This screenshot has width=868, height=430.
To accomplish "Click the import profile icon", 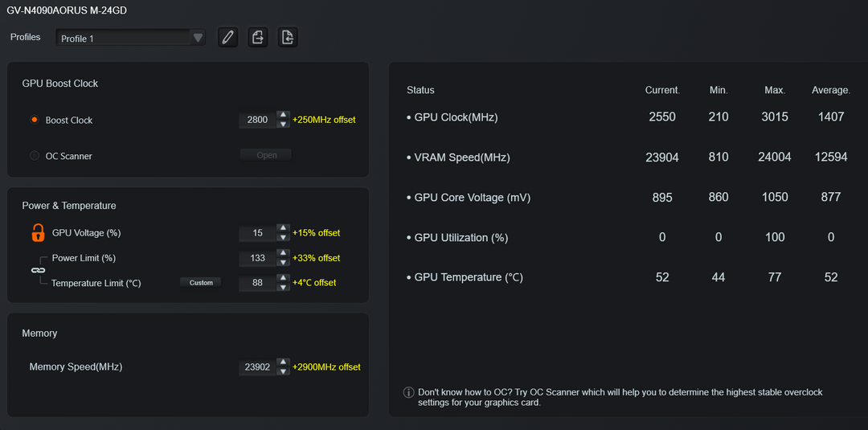I will [x=287, y=38].
